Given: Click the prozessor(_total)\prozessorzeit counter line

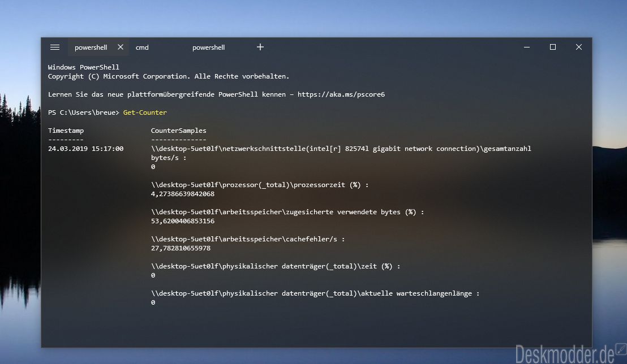Looking at the screenshot, I should tap(260, 185).
